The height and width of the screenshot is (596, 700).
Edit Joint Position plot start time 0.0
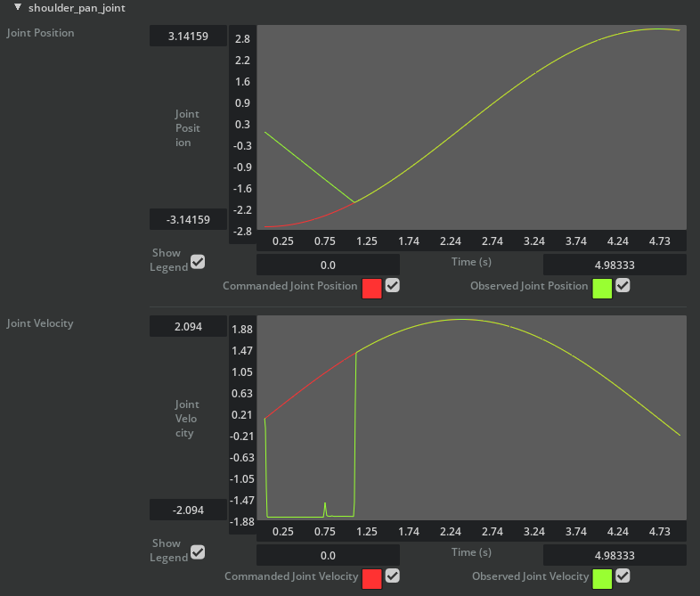(x=328, y=265)
